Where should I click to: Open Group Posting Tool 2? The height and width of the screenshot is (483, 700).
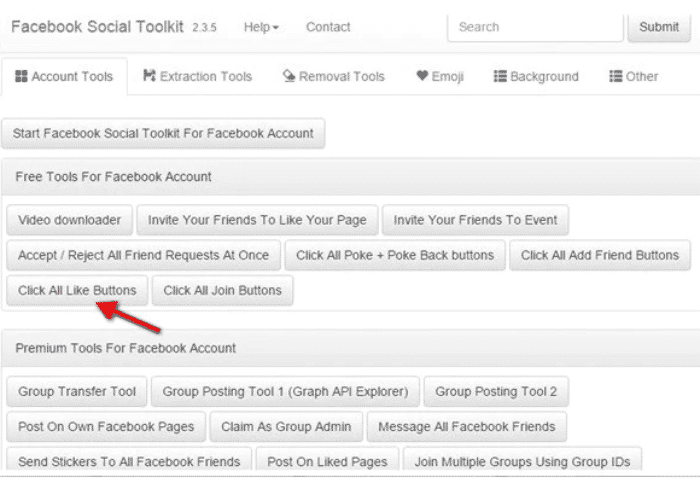tap(496, 391)
